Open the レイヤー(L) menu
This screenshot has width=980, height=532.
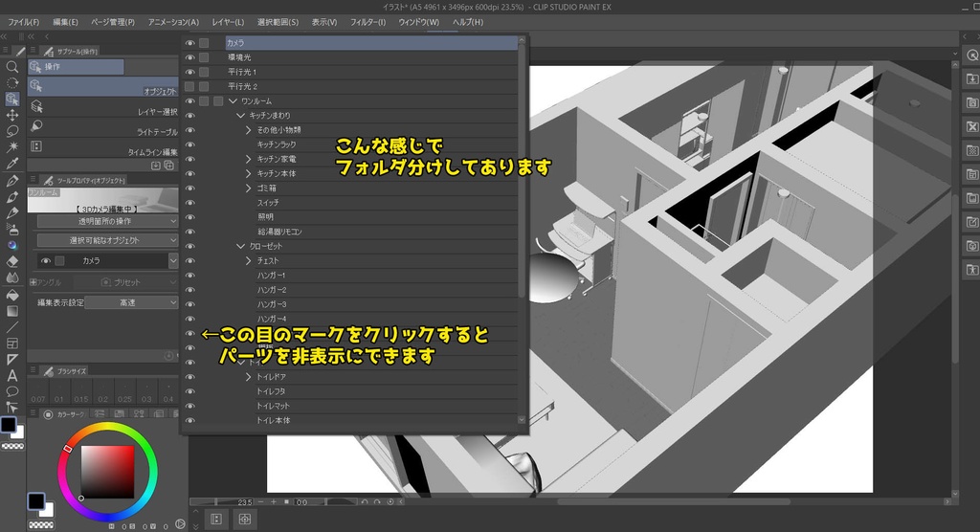(x=228, y=22)
